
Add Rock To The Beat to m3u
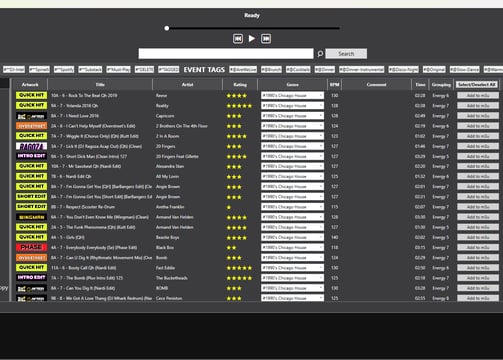point(478,95)
